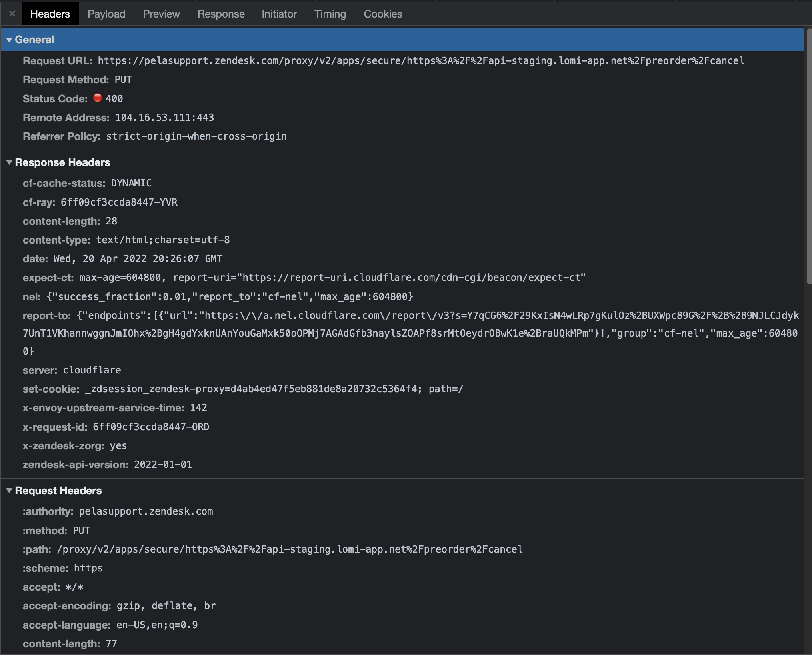Collapse the Response Headers section
Screen dimensions: 812x655
click(9, 162)
